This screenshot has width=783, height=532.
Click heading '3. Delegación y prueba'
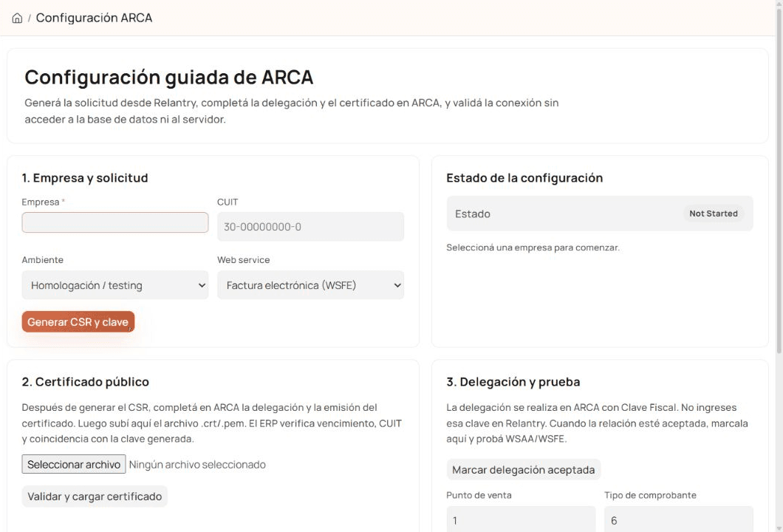[513, 382]
